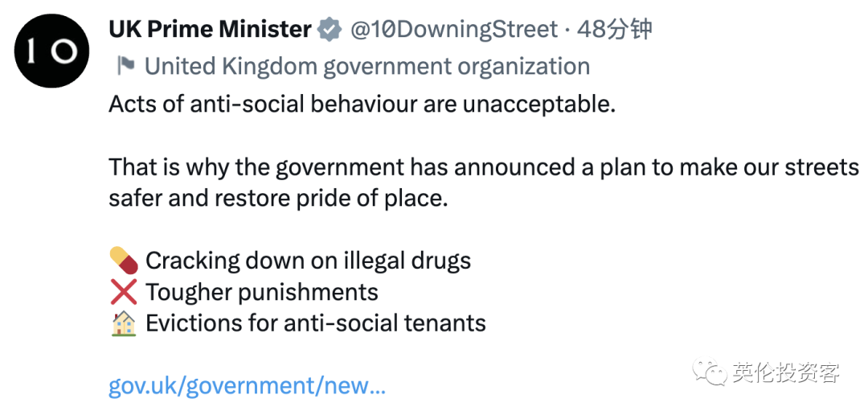Image resolution: width=868 pixels, height=411 pixels.
Task: Click the 'safer and restore pride of place' line
Action: point(278,198)
